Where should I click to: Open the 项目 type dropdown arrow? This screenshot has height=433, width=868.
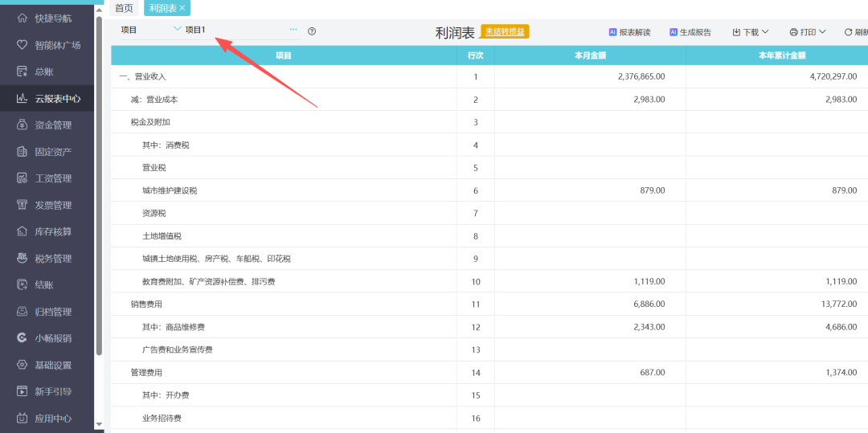[177, 30]
